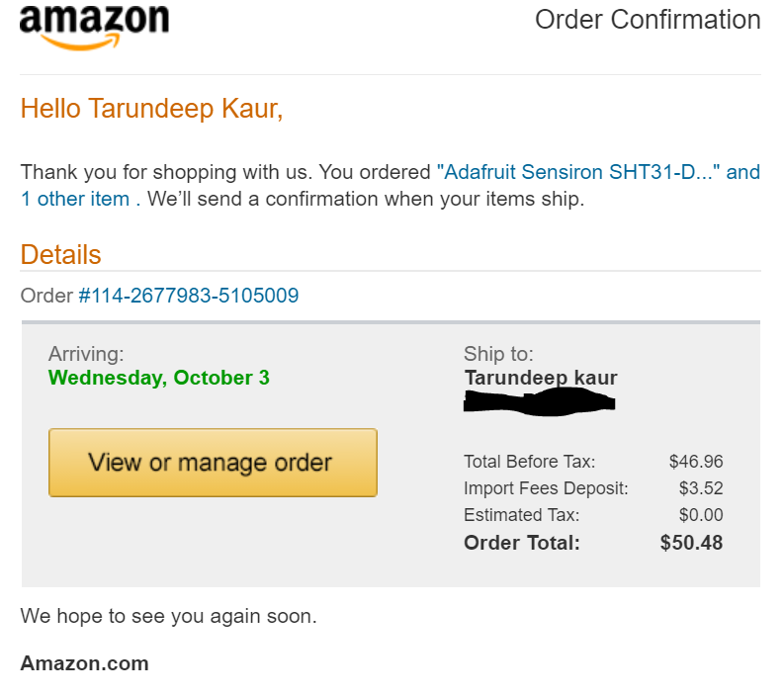Click "We hope to see you again soon."
Viewport: 784px width, 695px height.
[x=168, y=616]
